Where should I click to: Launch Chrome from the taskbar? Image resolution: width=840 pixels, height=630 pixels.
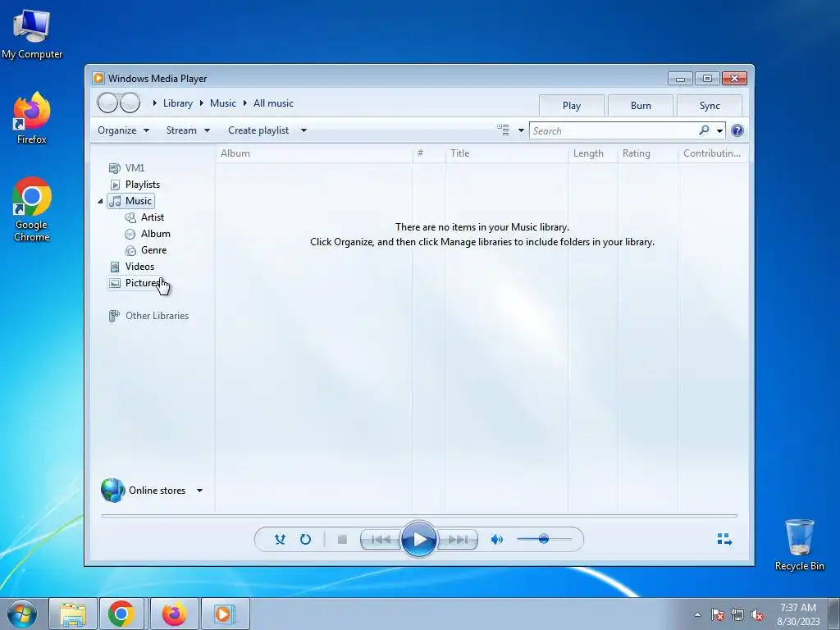(121, 614)
